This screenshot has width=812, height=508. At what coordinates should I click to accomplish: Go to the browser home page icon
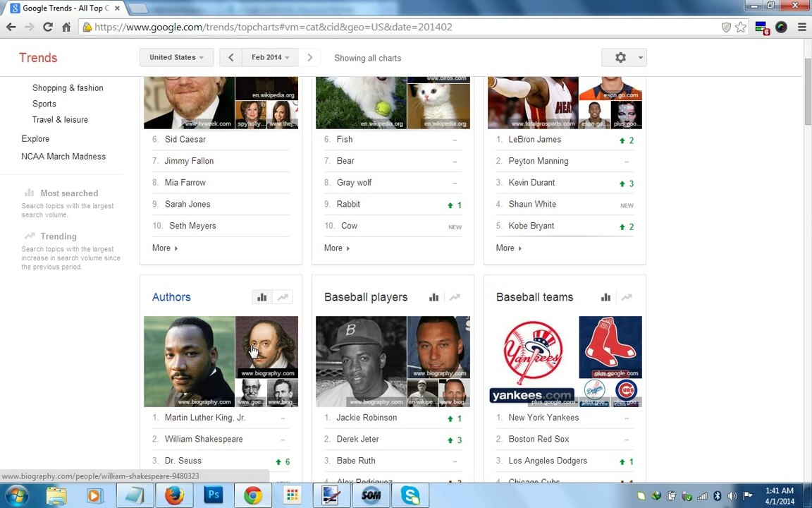66,27
